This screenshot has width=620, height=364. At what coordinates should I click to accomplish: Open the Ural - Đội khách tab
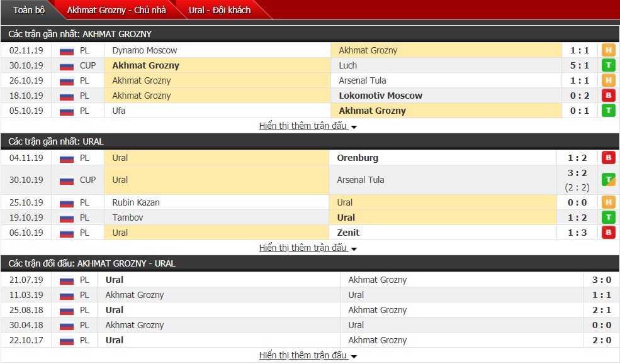220,10
